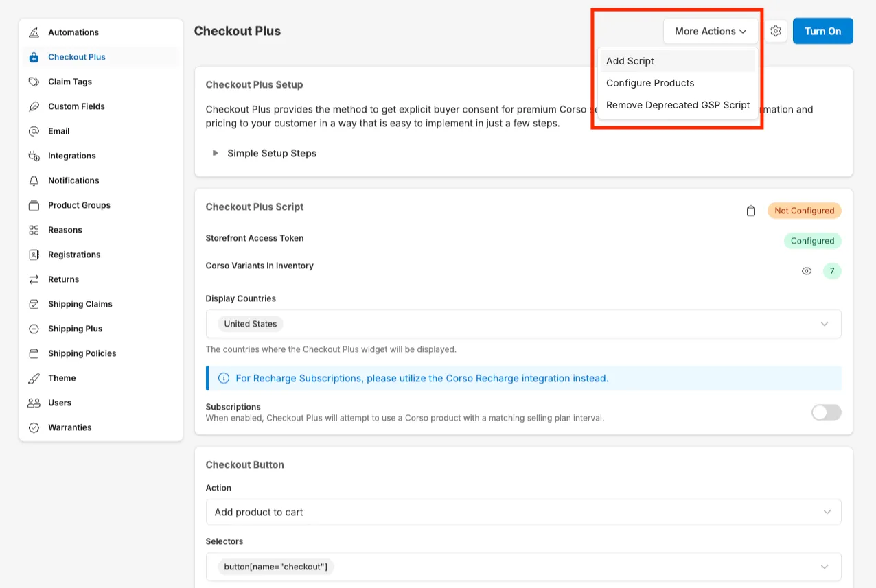Click the Notifications bell icon in sidebar
This screenshot has height=588, width=876.
34,180
